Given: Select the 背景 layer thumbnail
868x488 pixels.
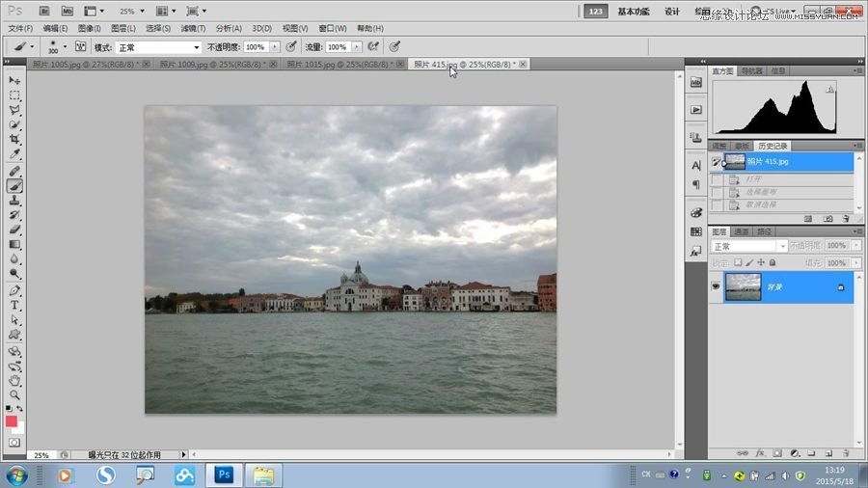Looking at the screenshot, I should (x=741, y=286).
